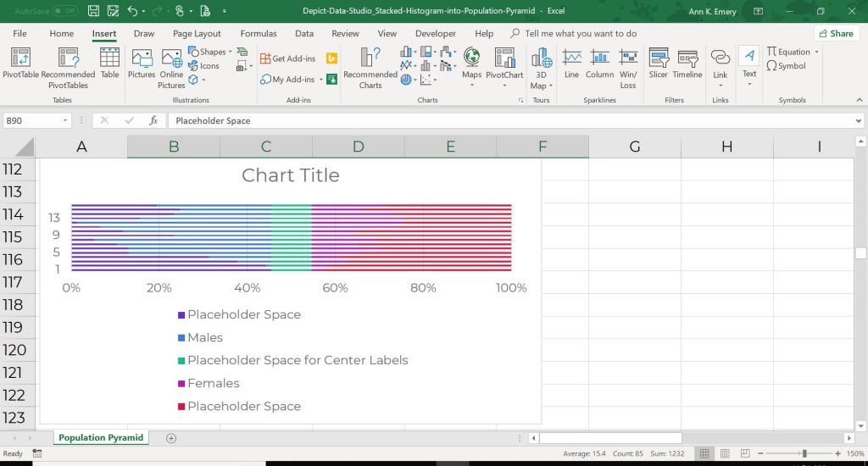Add a Slicer filter
The height and width of the screenshot is (466, 868).
pyautogui.click(x=658, y=63)
